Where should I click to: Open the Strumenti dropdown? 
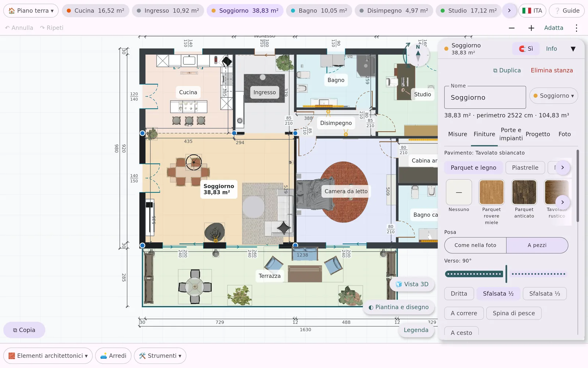click(160, 356)
